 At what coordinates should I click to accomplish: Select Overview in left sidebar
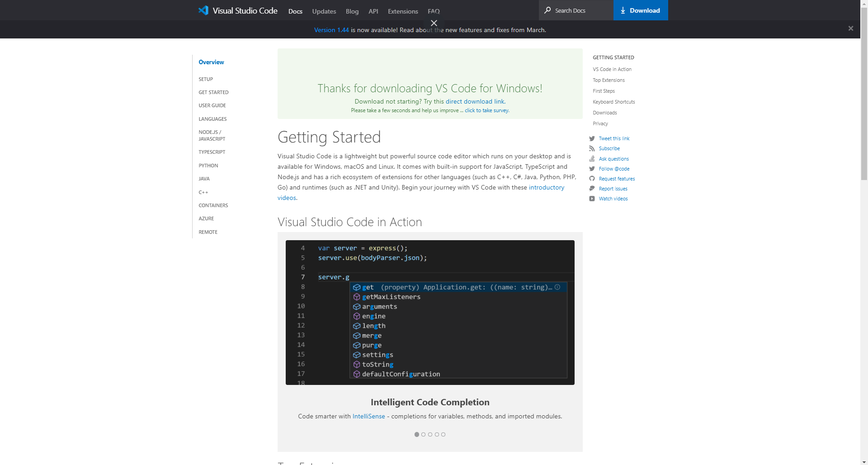point(211,62)
